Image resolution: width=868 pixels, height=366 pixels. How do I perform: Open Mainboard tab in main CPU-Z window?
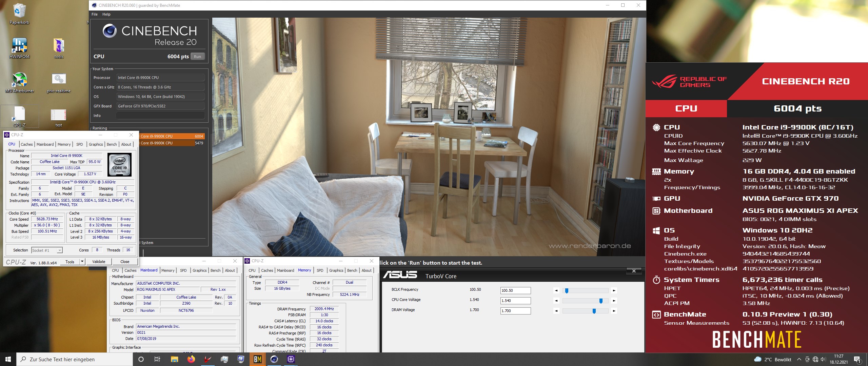[x=45, y=144]
